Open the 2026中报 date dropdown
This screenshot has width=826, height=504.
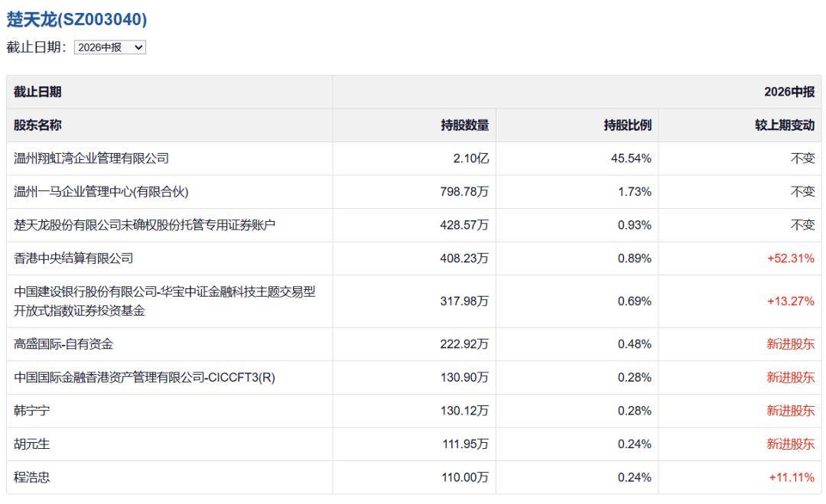(109, 47)
